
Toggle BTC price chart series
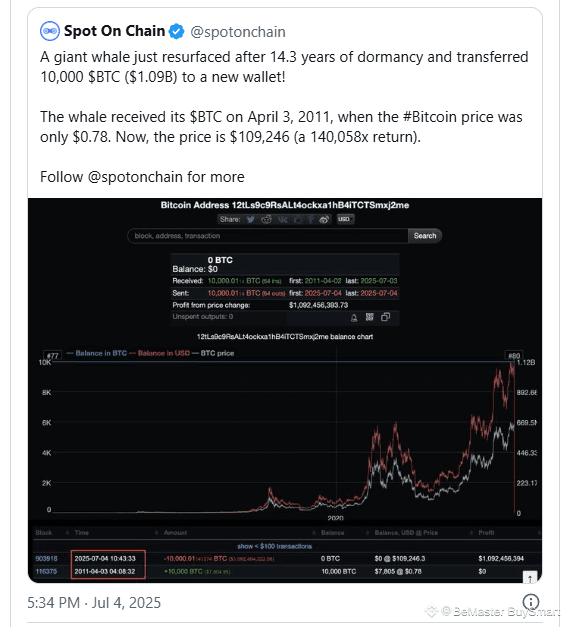[x=213, y=353]
